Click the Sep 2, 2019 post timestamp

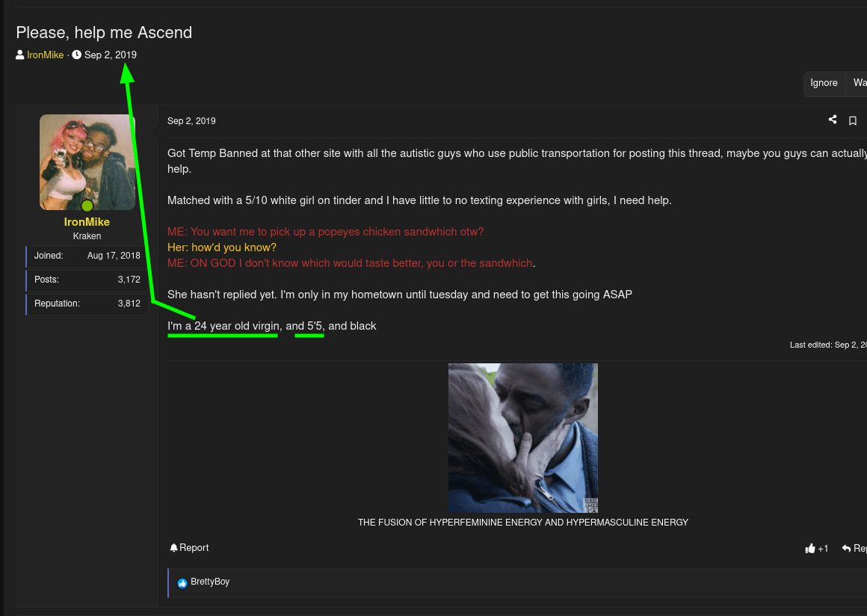pyautogui.click(x=191, y=121)
